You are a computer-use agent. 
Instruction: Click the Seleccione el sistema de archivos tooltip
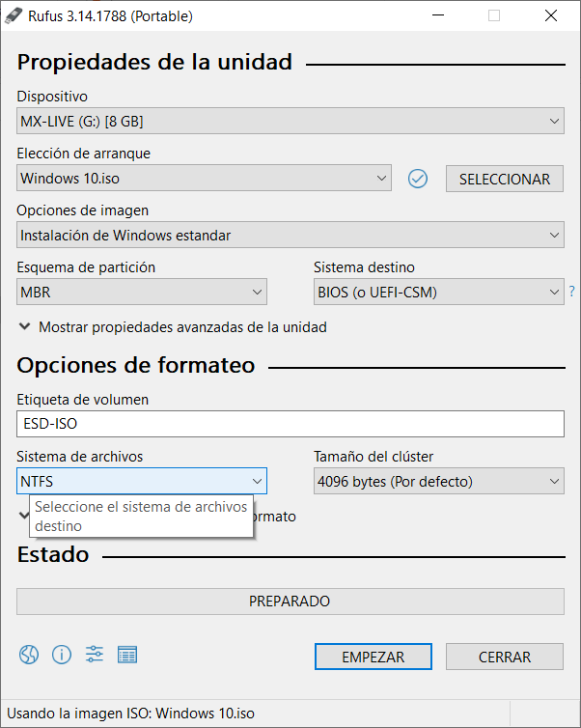click(141, 517)
